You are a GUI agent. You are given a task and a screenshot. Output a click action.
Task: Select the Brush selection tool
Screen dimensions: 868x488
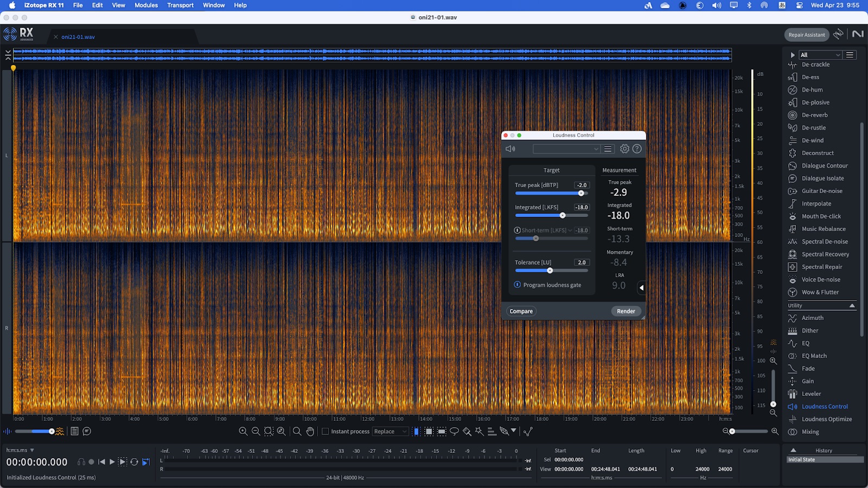[467, 432]
